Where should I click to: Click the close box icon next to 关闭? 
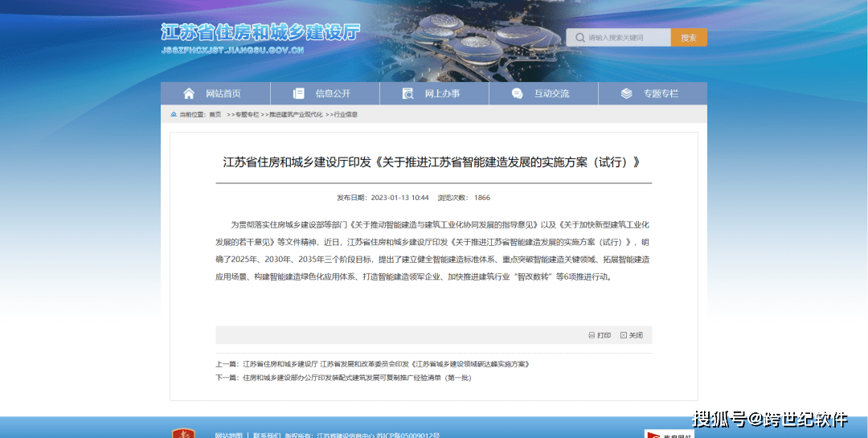pos(624,336)
